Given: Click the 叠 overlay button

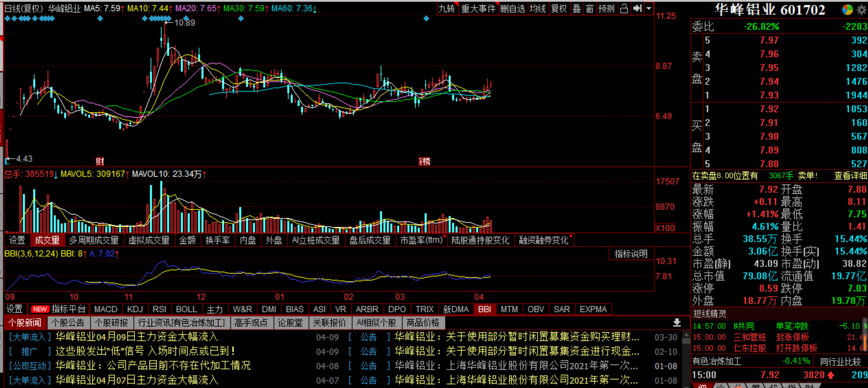Looking at the screenshot, I should point(576,8).
